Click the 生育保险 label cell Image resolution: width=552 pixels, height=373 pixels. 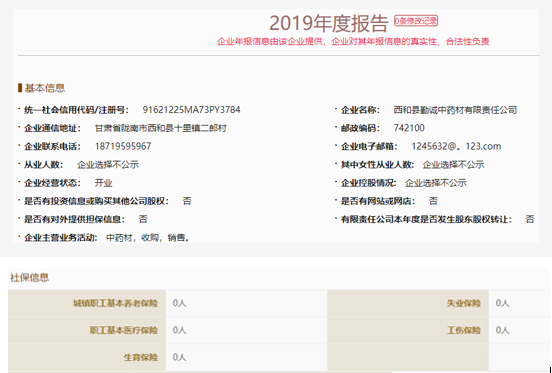click(x=87, y=358)
